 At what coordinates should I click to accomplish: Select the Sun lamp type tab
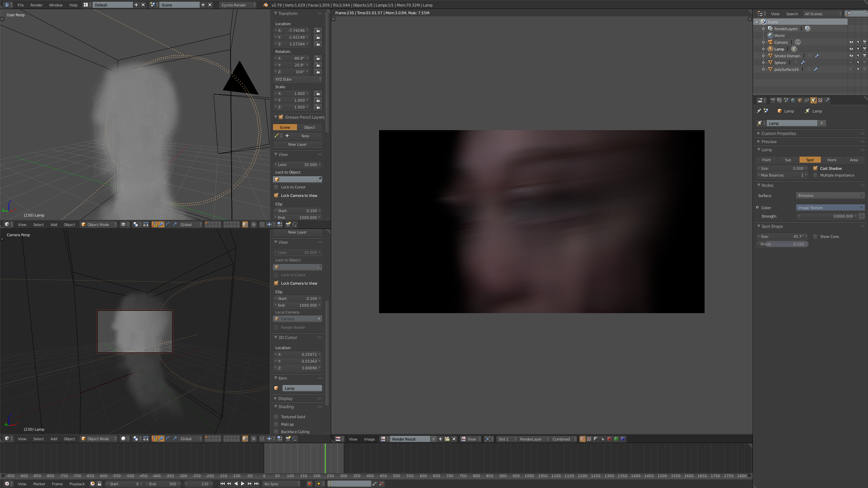pos(788,160)
